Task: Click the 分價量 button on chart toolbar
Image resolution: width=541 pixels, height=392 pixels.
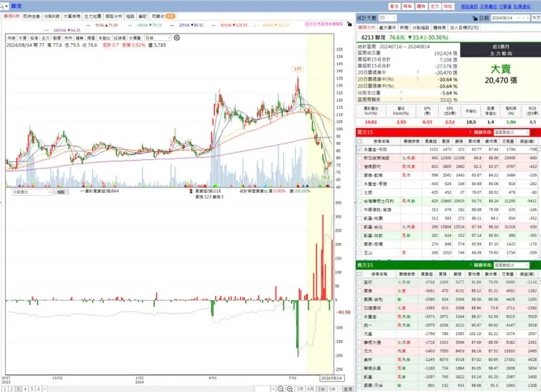Action: pyautogui.click(x=135, y=38)
